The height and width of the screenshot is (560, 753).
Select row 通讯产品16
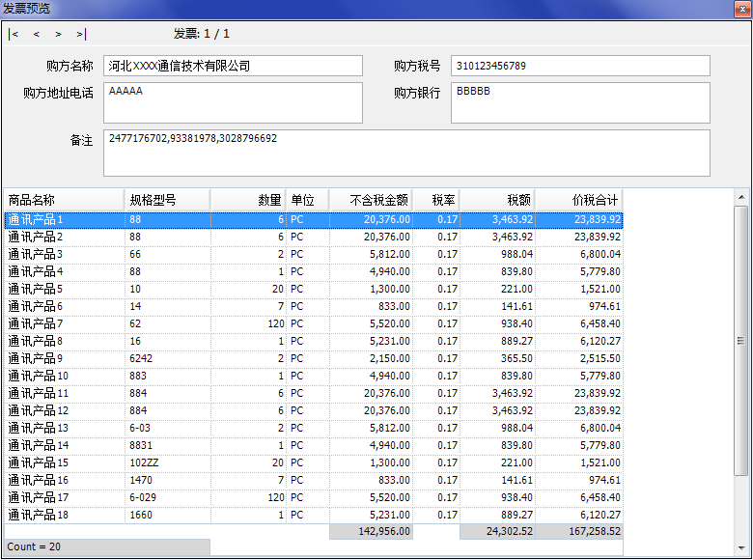click(x=314, y=480)
